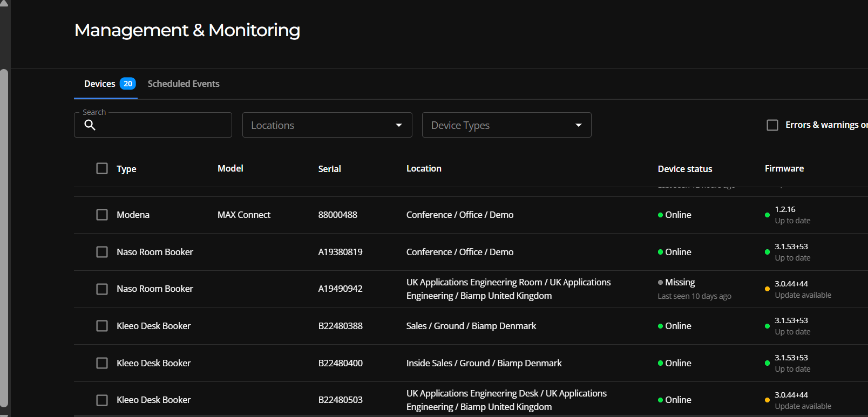Sort by the Firmware column header
The height and width of the screenshot is (417, 868).
pyautogui.click(x=784, y=168)
